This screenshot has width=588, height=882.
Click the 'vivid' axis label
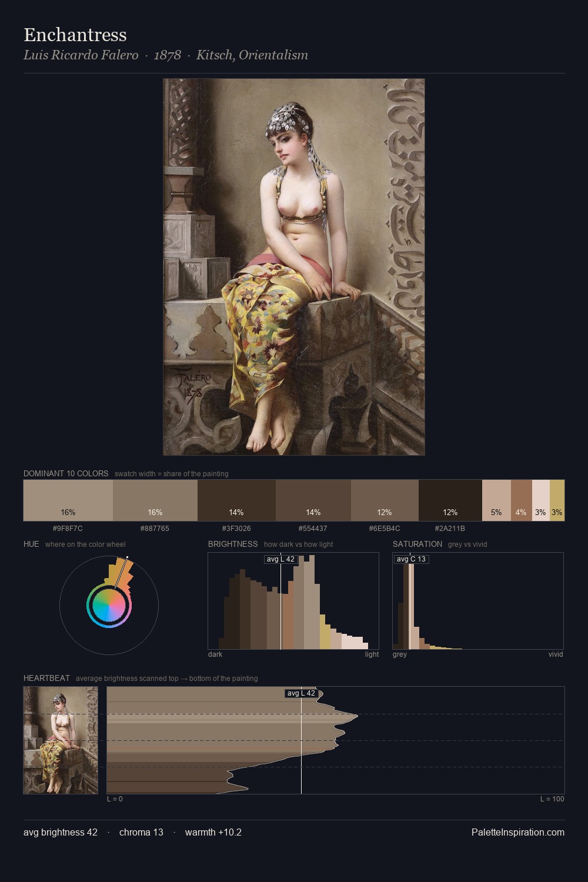(x=556, y=654)
